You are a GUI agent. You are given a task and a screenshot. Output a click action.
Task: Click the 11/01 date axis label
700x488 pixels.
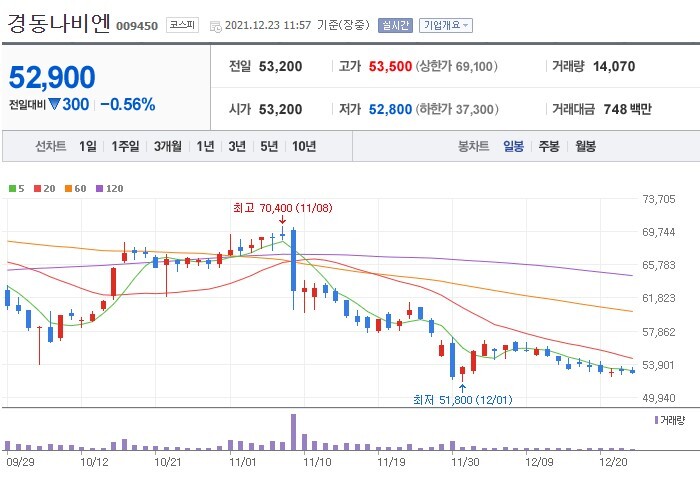coord(243,462)
